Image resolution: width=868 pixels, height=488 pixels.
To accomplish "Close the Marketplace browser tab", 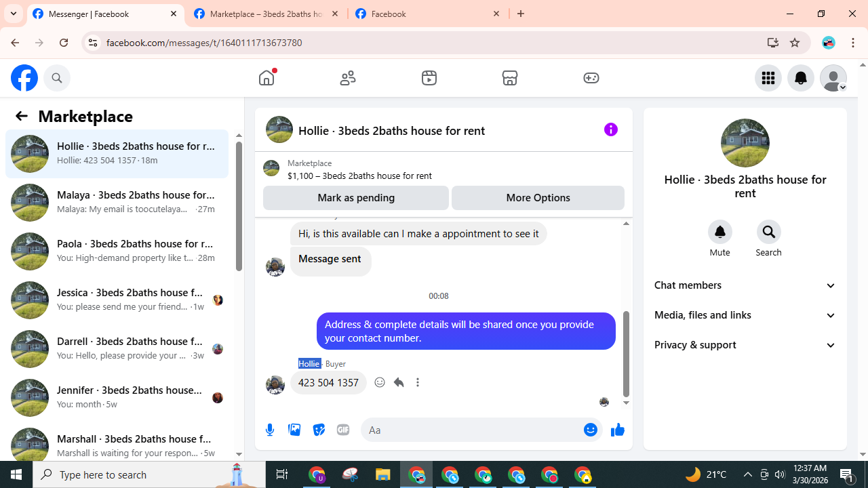I will 335,14.
